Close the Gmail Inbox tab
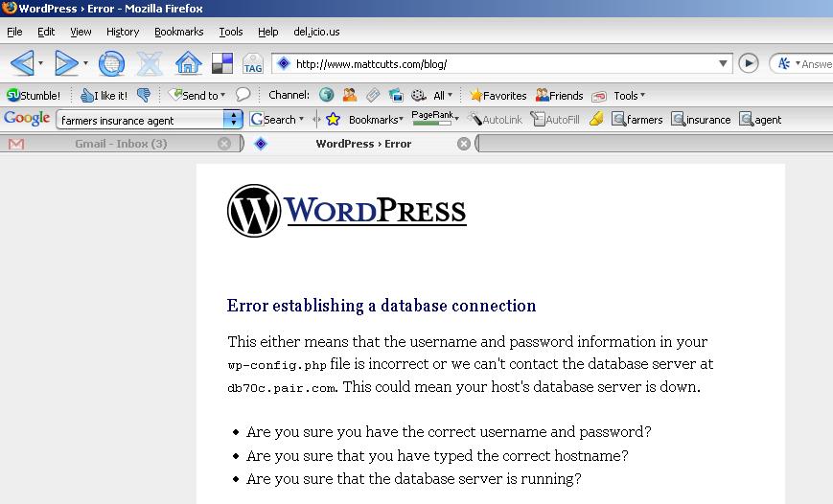The width and height of the screenshot is (833, 504). click(224, 144)
